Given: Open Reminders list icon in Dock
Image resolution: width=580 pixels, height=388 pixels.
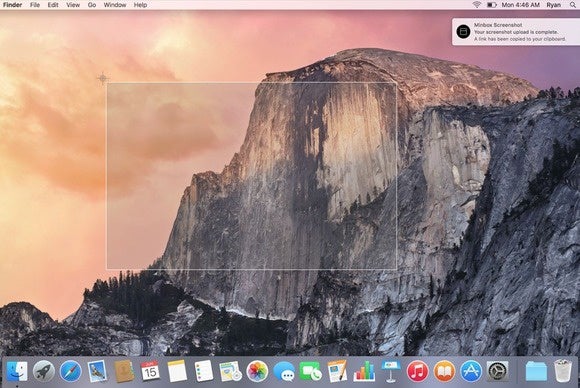Looking at the screenshot, I should pyautogui.click(x=204, y=371).
